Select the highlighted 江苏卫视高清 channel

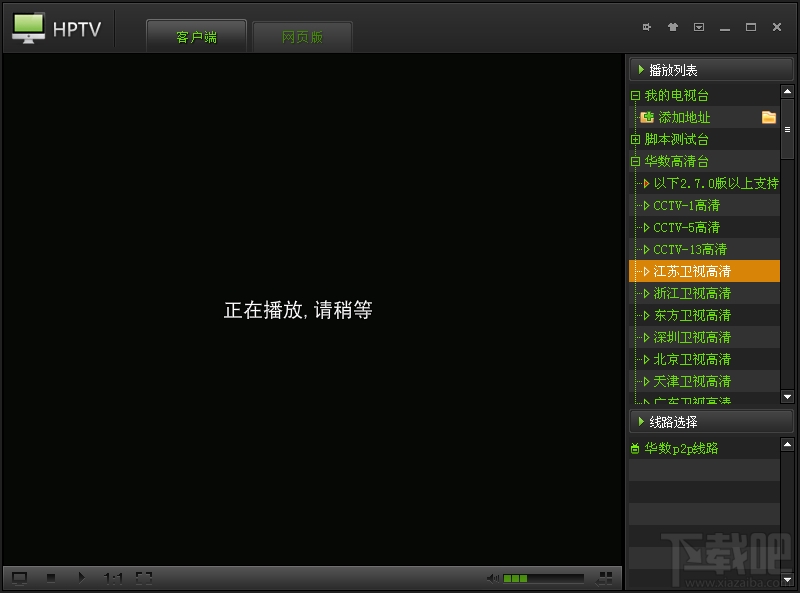coord(705,271)
